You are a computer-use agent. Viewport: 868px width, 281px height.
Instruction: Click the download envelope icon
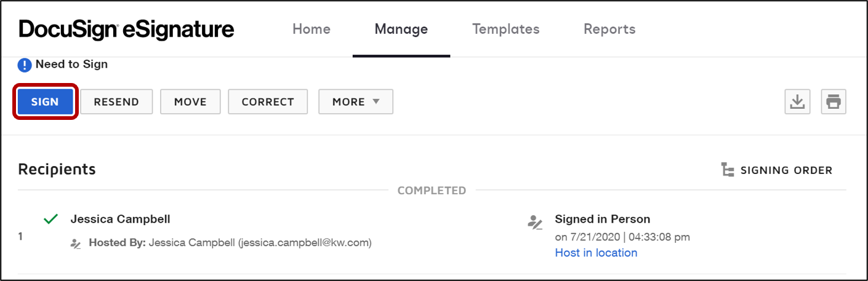pyautogui.click(x=797, y=101)
